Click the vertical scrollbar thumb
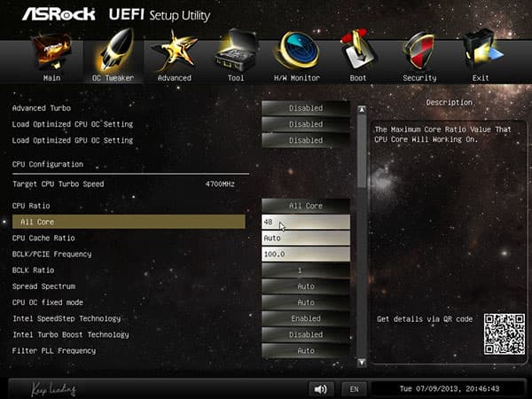This screenshot has height=399, width=532. click(362, 151)
